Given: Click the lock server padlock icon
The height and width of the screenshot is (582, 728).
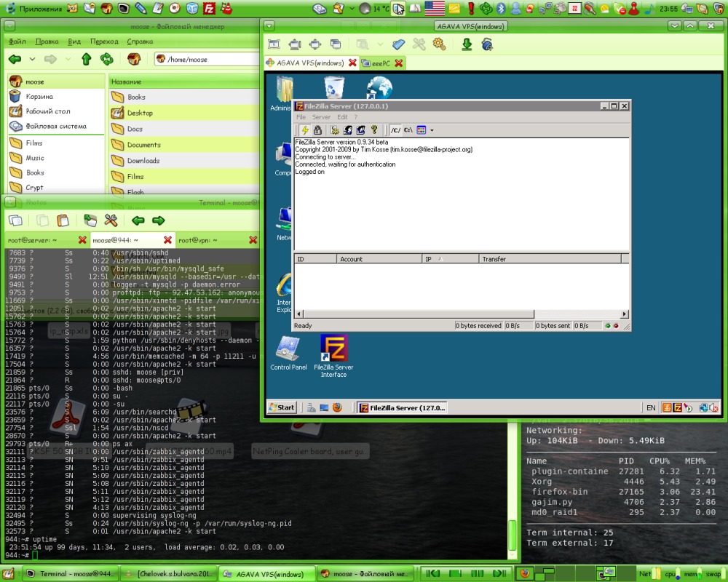Looking at the screenshot, I should coord(317,130).
